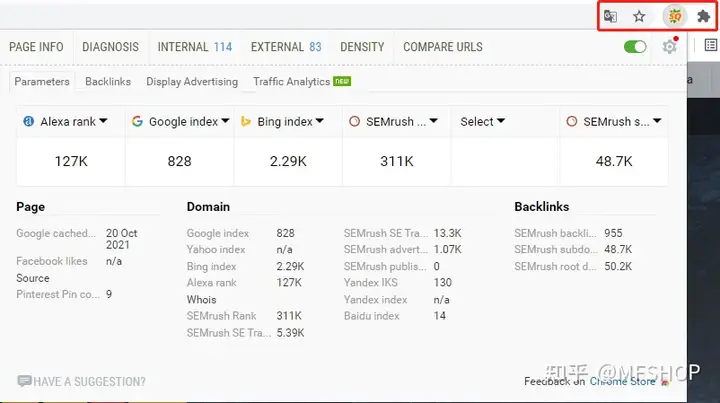
Task: Bookmark this page with the star icon
Action: tap(639, 16)
